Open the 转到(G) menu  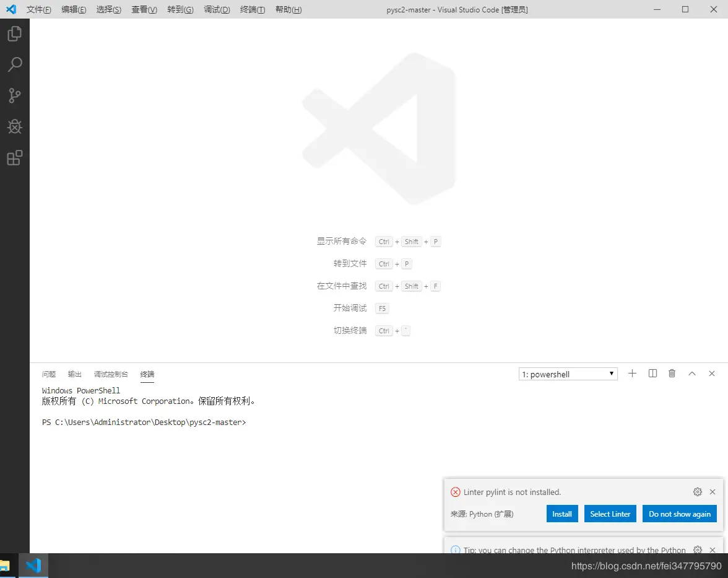(x=180, y=10)
